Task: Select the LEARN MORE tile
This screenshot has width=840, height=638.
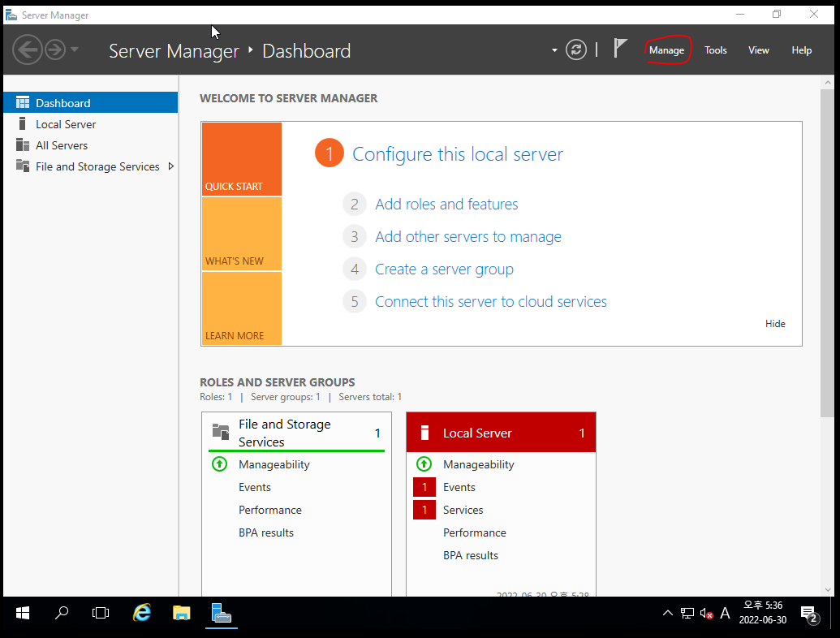Action: click(x=242, y=308)
